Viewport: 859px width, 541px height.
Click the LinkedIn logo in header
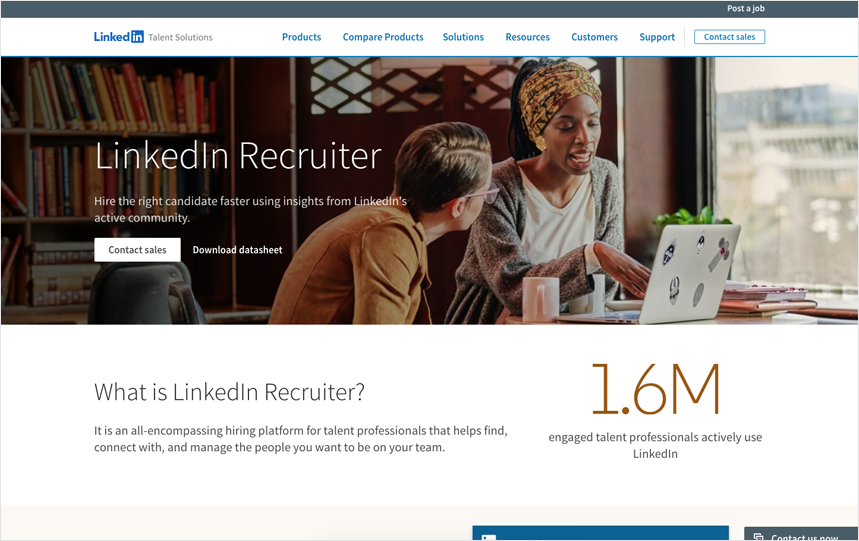click(x=118, y=37)
